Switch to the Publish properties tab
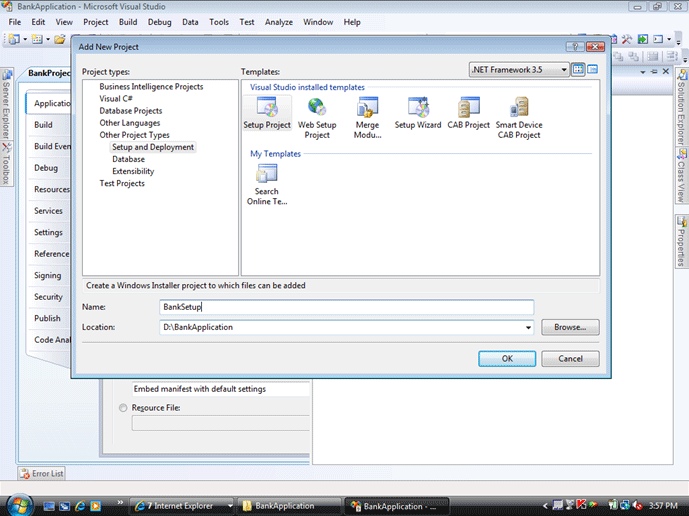689x516 pixels. pyautogui.click(x=47, y=318)
